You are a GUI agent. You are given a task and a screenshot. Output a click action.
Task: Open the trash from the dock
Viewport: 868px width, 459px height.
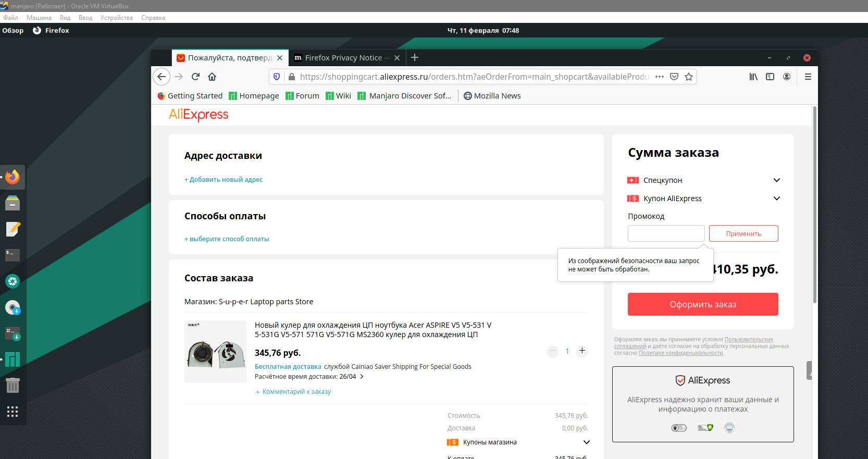tap(13, 386)
